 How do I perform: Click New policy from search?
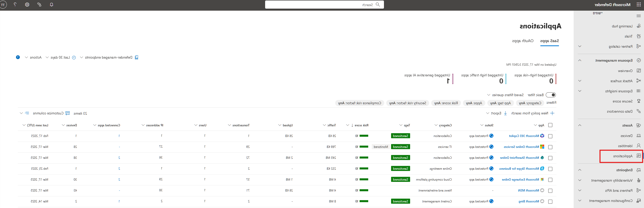(533, 113)
